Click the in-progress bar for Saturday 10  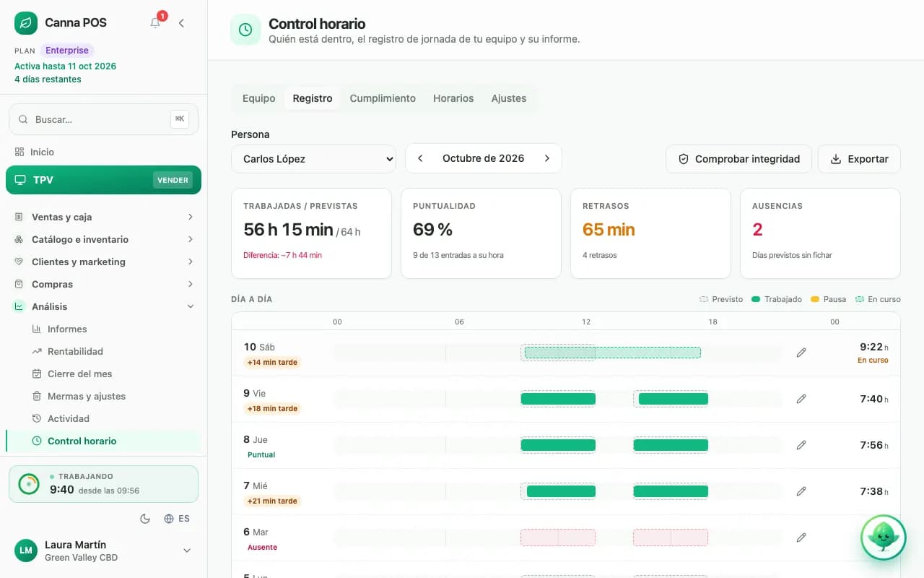(612, 353)
